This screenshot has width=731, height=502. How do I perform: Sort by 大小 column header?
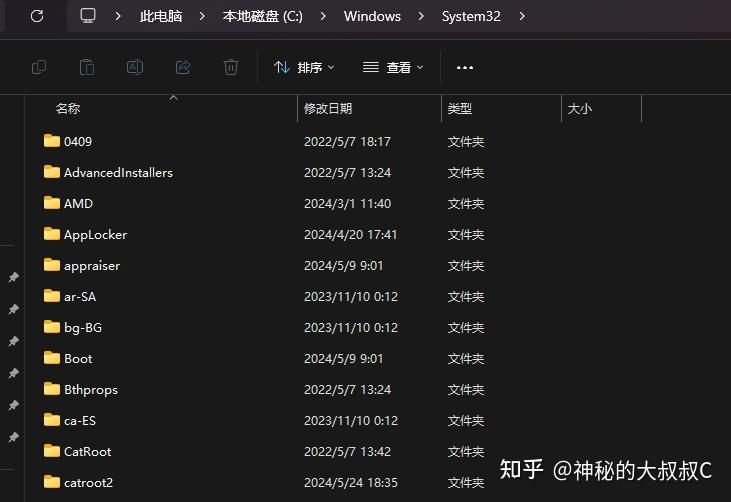(x=579, y=109)
